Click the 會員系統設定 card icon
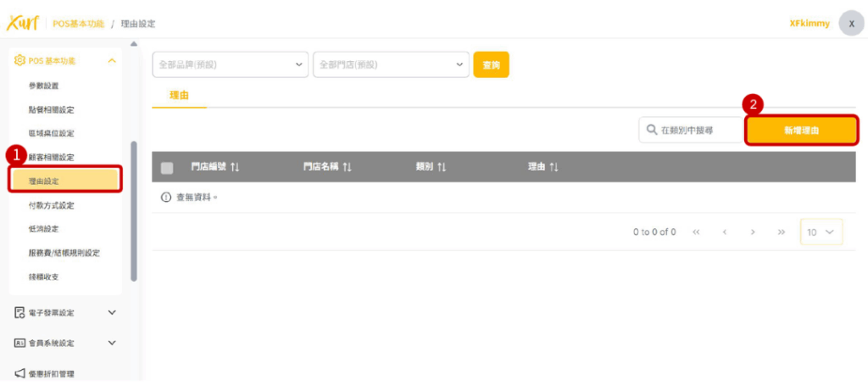Image resolution: width=868 pixels, height=386 pixels. click(x=19, y=344)
